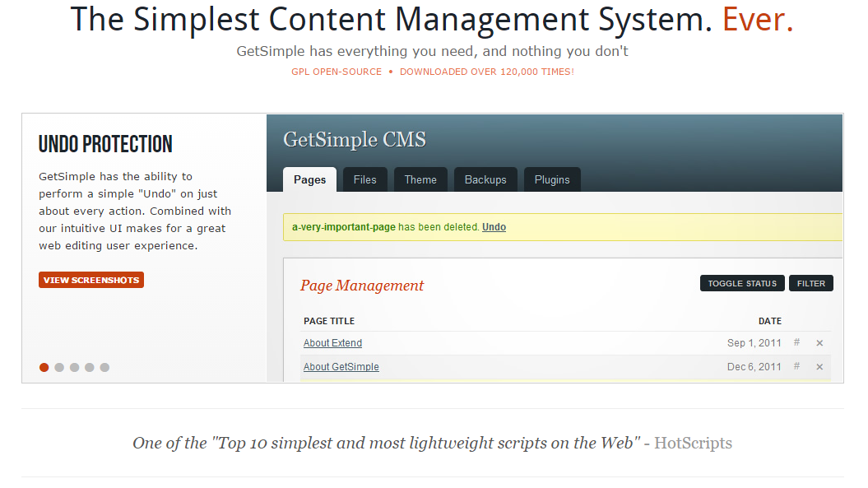Select the Pages tab

click(x=309, y=179)
